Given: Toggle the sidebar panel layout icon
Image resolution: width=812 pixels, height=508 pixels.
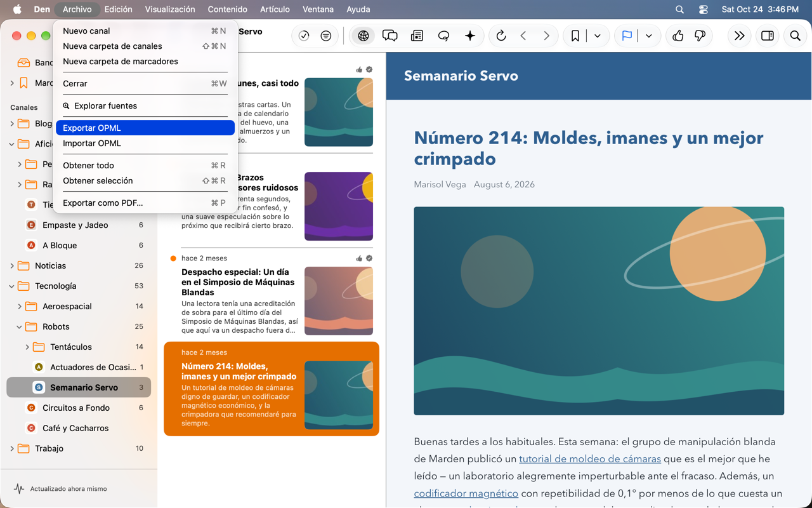Looking at the screenshot, I should (768, 36).
